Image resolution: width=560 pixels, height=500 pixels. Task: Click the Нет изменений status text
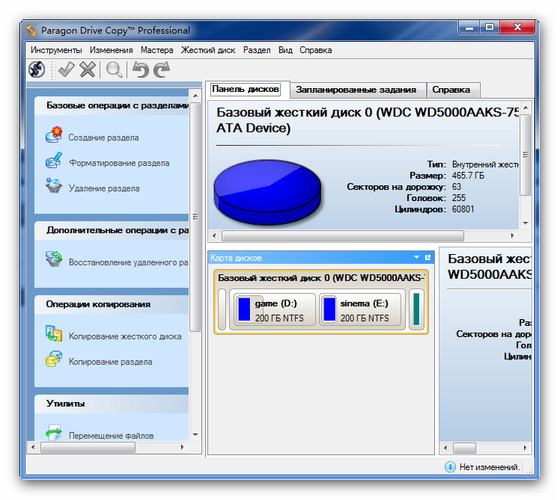(489, 467)
